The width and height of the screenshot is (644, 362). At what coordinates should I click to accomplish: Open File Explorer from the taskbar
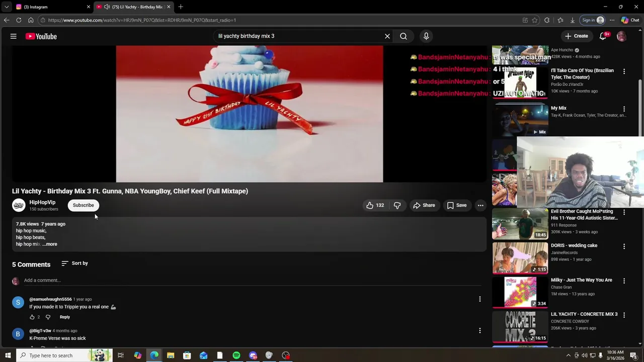click(171, 355)
